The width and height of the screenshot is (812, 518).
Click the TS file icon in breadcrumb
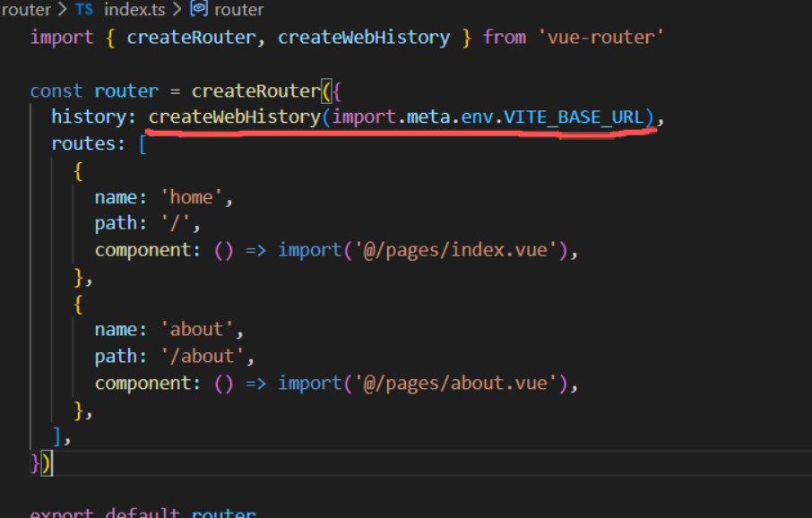pyautogui.click(x=84, y=10)
